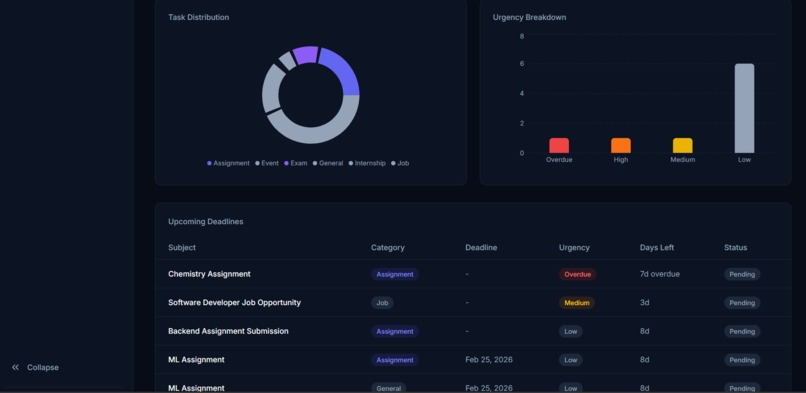Click the 3d days left cell
The height and width of the screenshot is (393, 806).
click(644, 303)
